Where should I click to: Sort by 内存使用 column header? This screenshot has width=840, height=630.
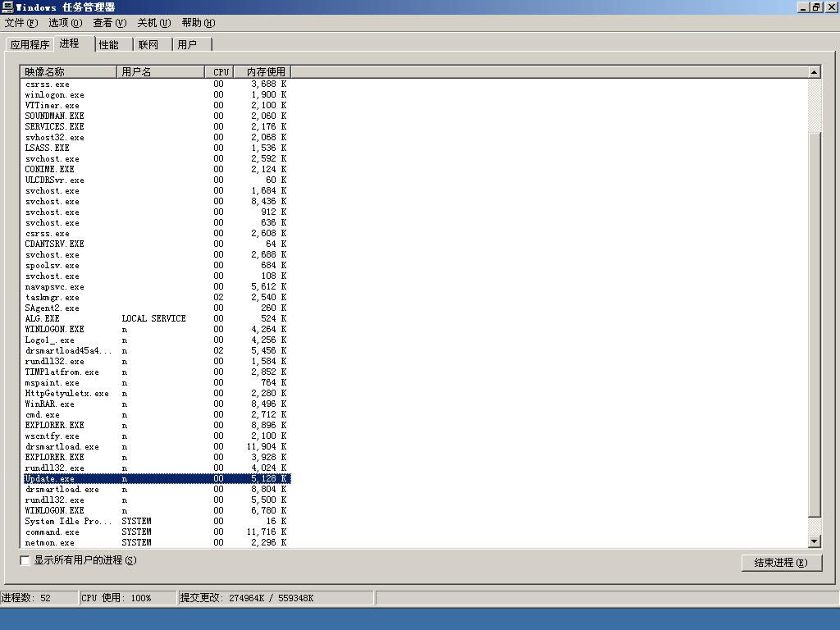(x=262, y=72)
